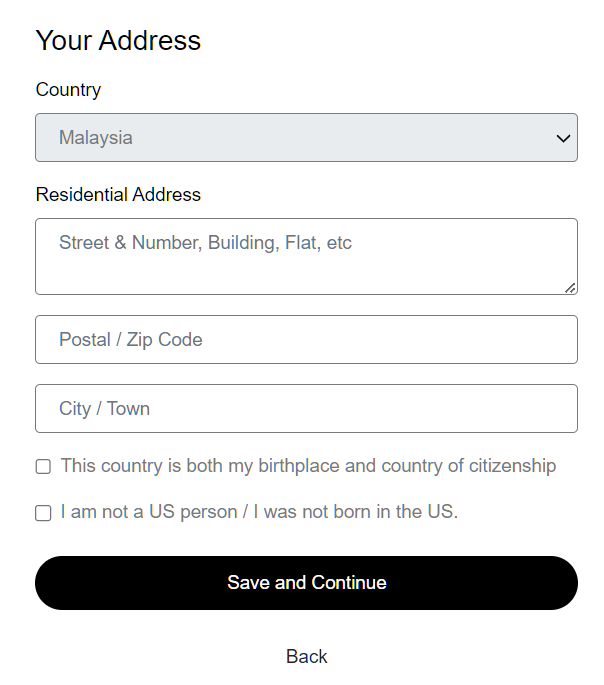Click the chevron arrow on Country select
This screenshot has height=685, width=604.
tap(563, 139)
